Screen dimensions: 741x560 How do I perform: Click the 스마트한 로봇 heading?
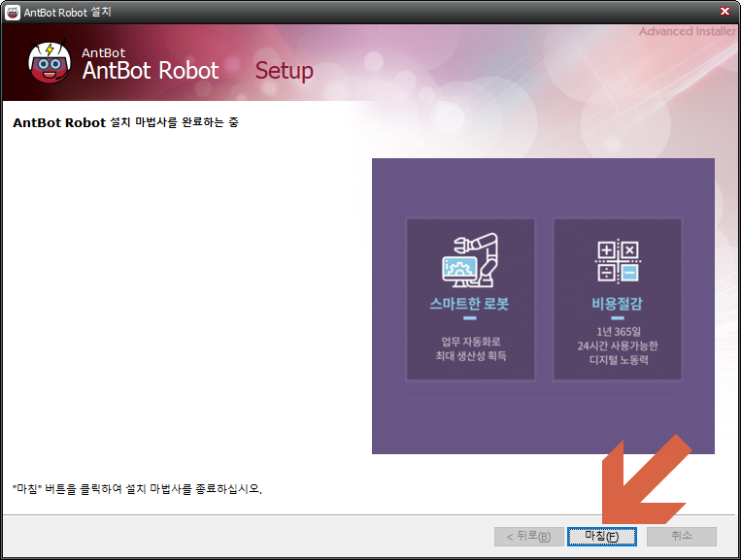pos(469,303)
